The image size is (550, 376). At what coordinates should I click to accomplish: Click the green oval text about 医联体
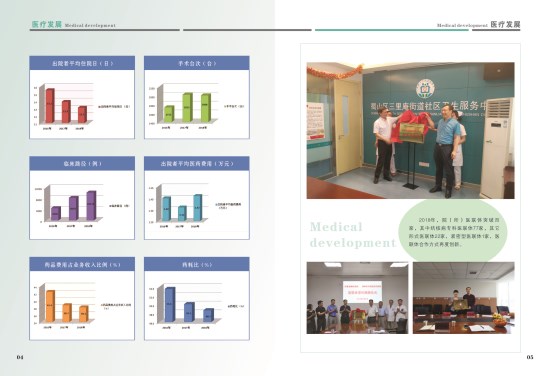tap(454, 232)
